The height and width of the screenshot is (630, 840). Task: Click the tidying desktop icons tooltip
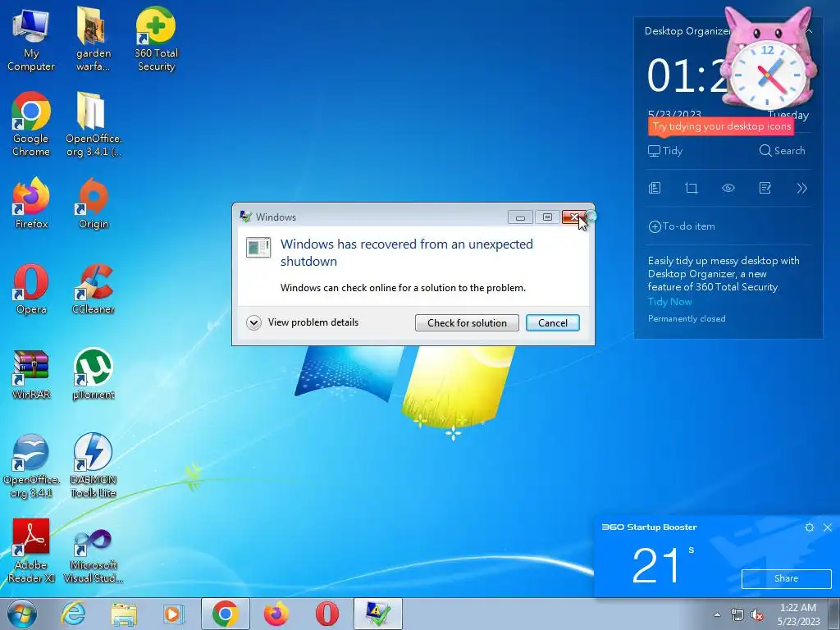721,126
